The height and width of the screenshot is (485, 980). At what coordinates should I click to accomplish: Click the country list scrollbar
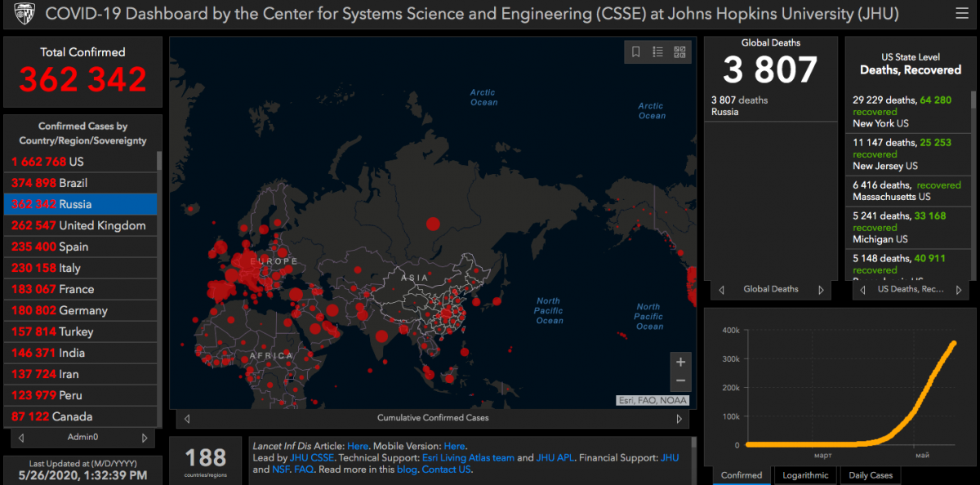pos(159,160)
